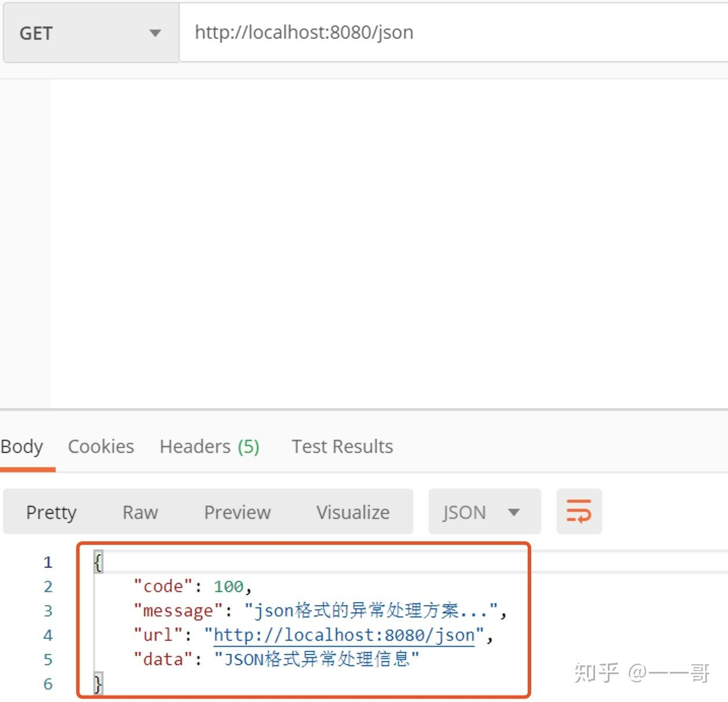This screenshot has width=728, height=702.
Task: Open the Headers (5) tab
Action: (x=210, y=446)
